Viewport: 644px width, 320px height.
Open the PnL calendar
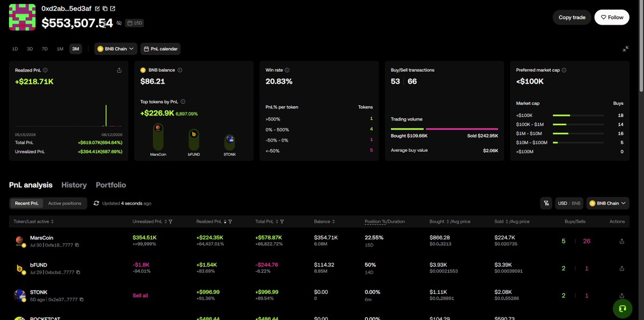[x=161, y=49]
